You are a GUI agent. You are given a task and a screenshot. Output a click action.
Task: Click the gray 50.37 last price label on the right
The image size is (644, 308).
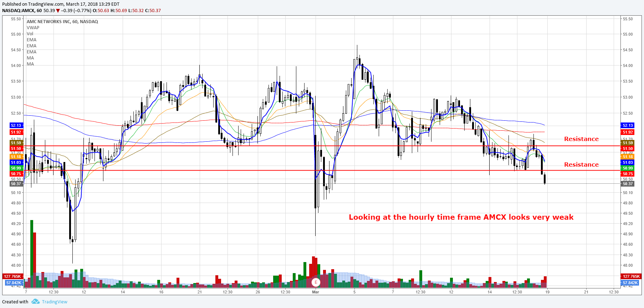click(628, 184)
